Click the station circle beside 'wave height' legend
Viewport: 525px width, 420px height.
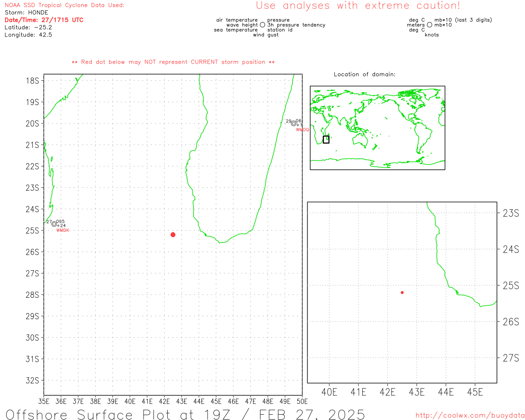coord(262,25)
